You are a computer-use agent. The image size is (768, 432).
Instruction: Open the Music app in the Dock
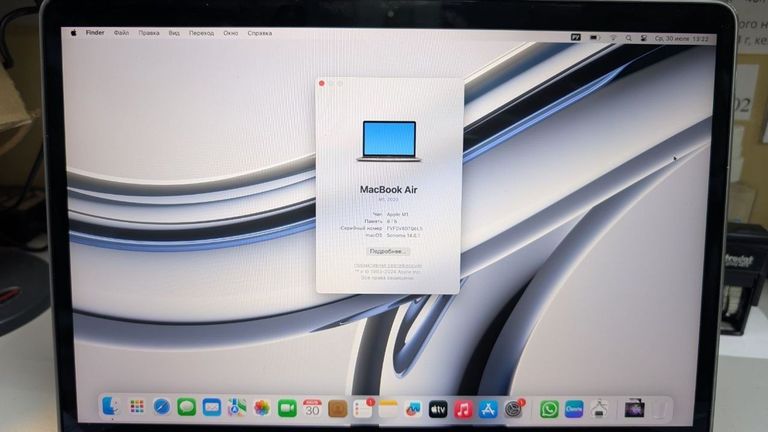point(463,409)
